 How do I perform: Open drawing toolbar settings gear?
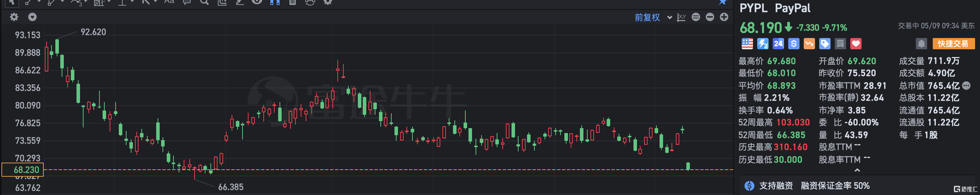[x=327, y=2]
